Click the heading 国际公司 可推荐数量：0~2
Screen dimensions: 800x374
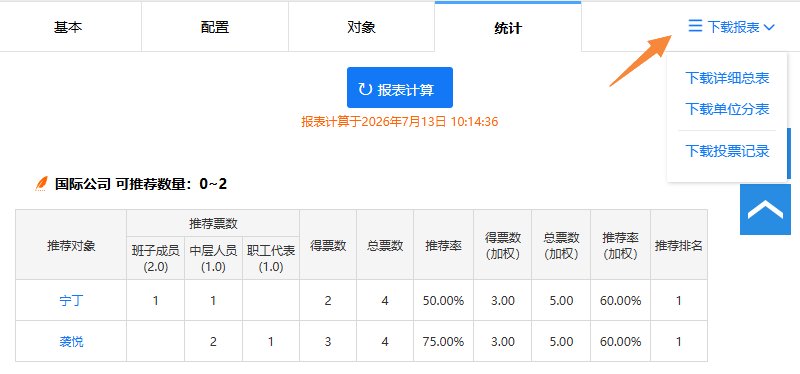pos(141,184)
